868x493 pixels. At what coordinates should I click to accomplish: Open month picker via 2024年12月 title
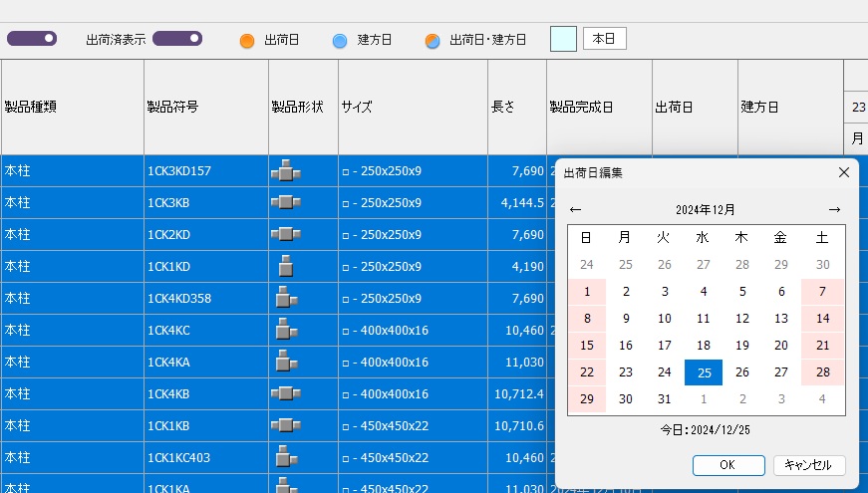coord(705,209)
